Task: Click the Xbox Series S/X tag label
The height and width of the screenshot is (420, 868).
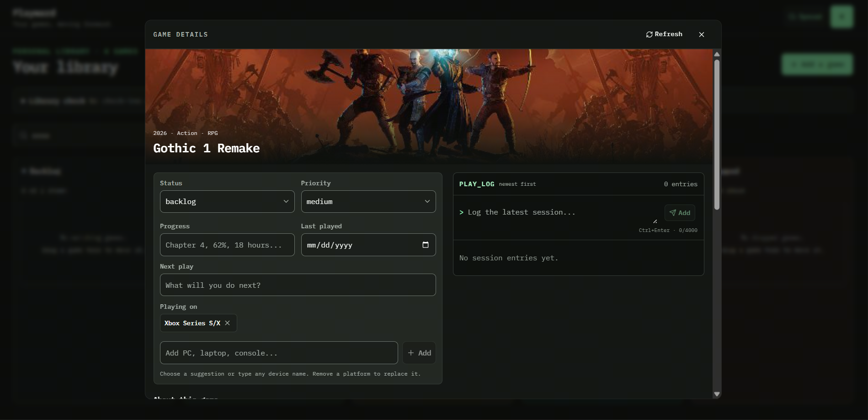Action: click(192, 323)
